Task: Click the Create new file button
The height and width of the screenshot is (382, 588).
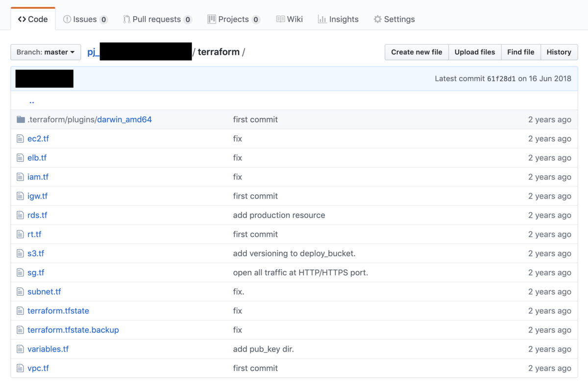Action: click(416, 52)
